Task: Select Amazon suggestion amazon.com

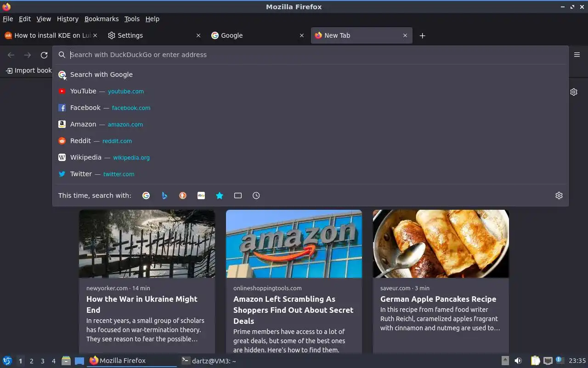Action: pos(311,124)
